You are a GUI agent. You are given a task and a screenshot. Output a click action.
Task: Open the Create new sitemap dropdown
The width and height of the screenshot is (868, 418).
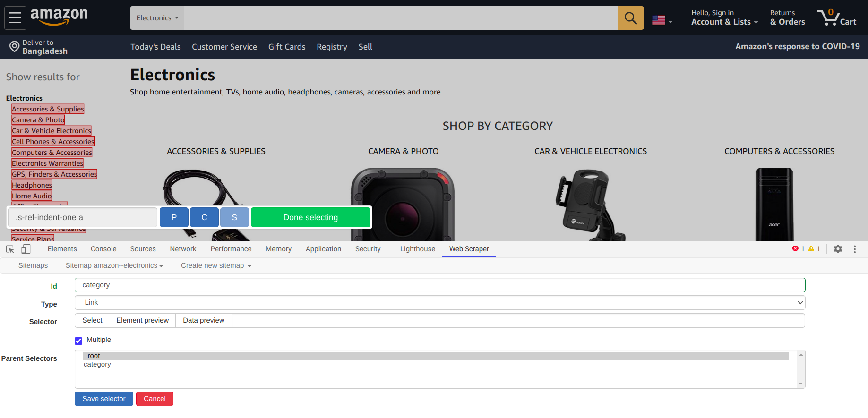(216, 265)
